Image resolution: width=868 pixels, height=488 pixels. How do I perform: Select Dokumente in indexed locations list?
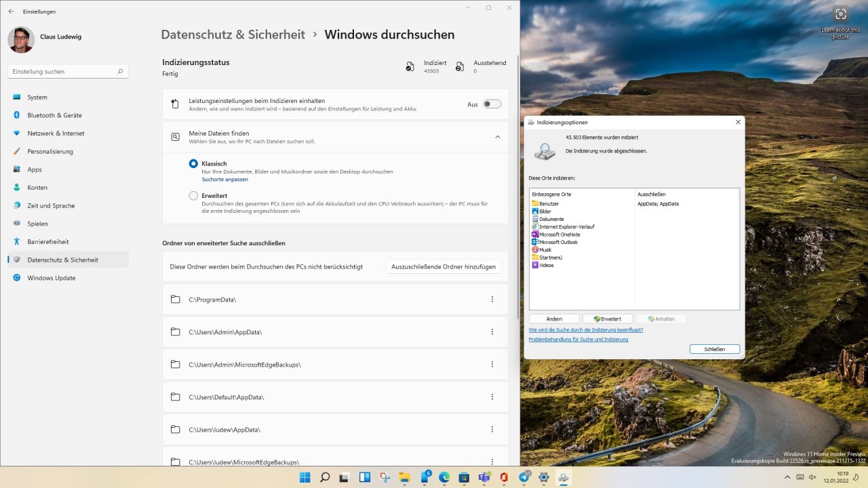point(548,219)
